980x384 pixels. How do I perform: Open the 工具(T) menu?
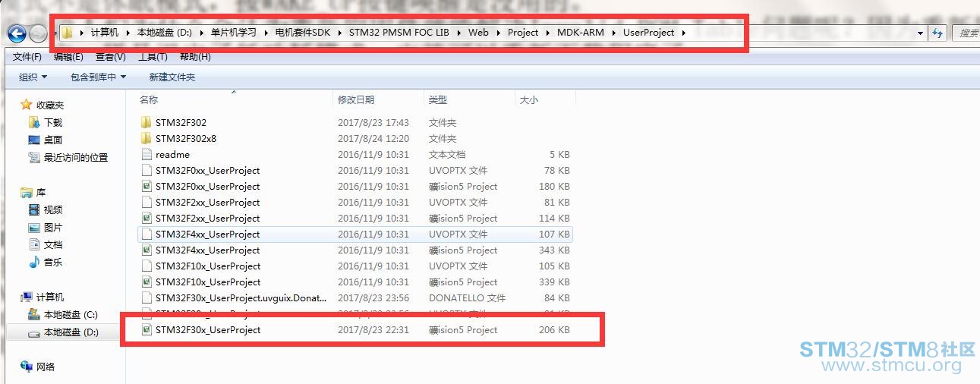click(153, 57)
